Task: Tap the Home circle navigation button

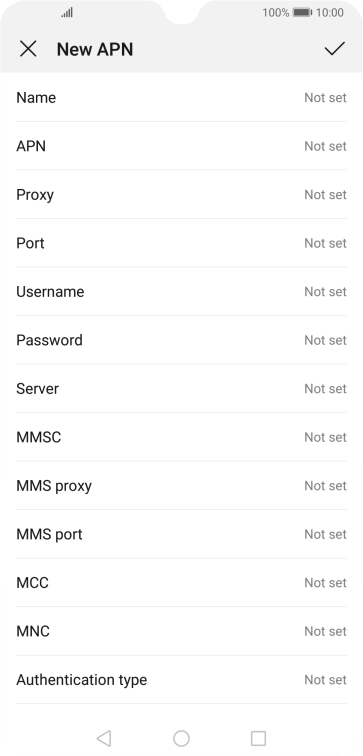Action: tap(181, 738)
